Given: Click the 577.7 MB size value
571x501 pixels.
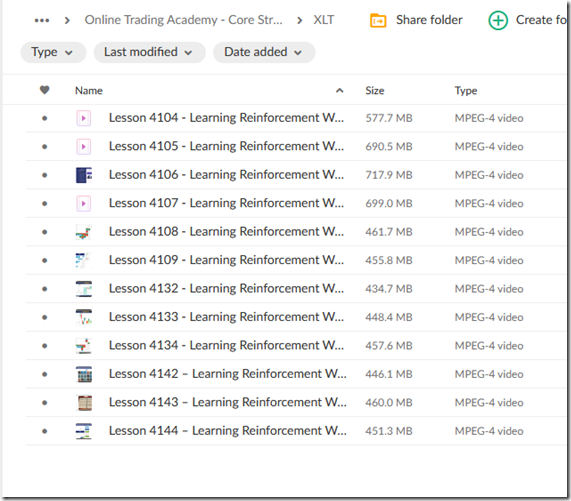Looking at the screenshot, I should 389,118.
